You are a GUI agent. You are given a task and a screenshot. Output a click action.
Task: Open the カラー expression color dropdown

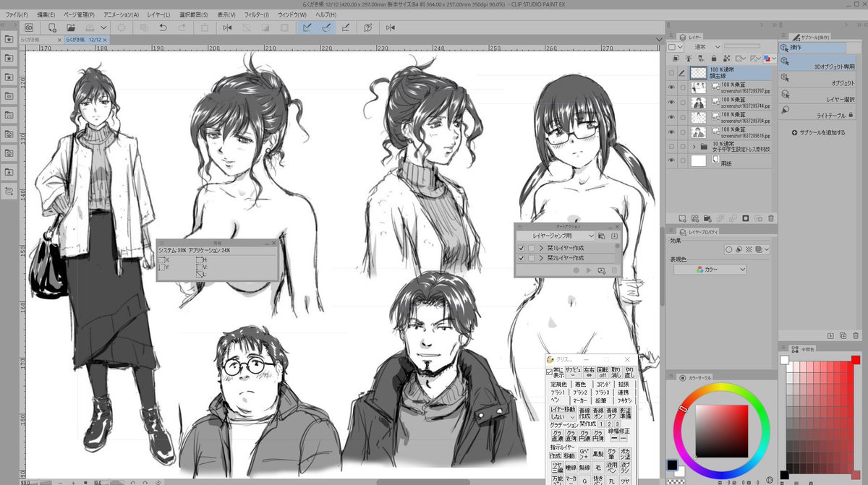(710, 269)
